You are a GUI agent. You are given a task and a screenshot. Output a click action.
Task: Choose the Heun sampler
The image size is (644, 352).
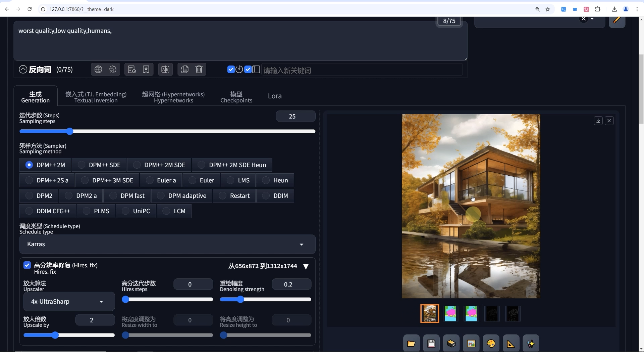click(275, 180)
